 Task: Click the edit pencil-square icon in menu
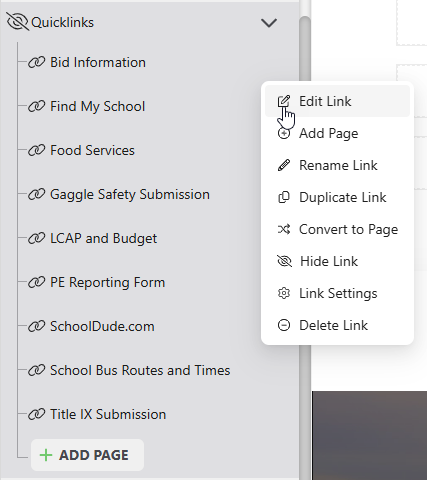(284, 101)
